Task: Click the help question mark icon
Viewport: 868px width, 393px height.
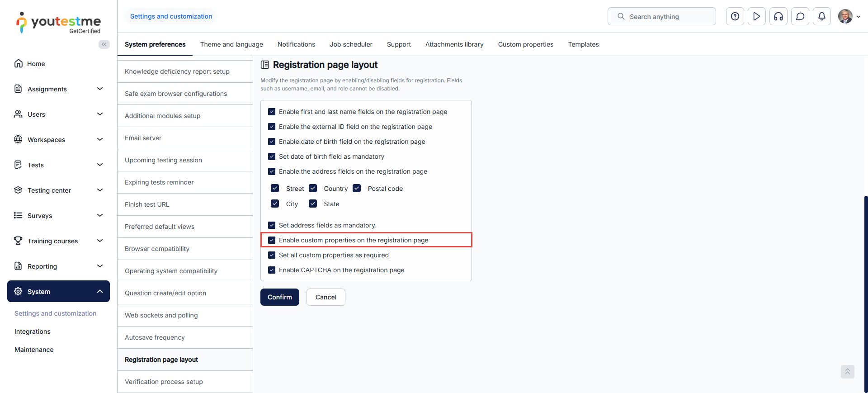Action: 735,17
